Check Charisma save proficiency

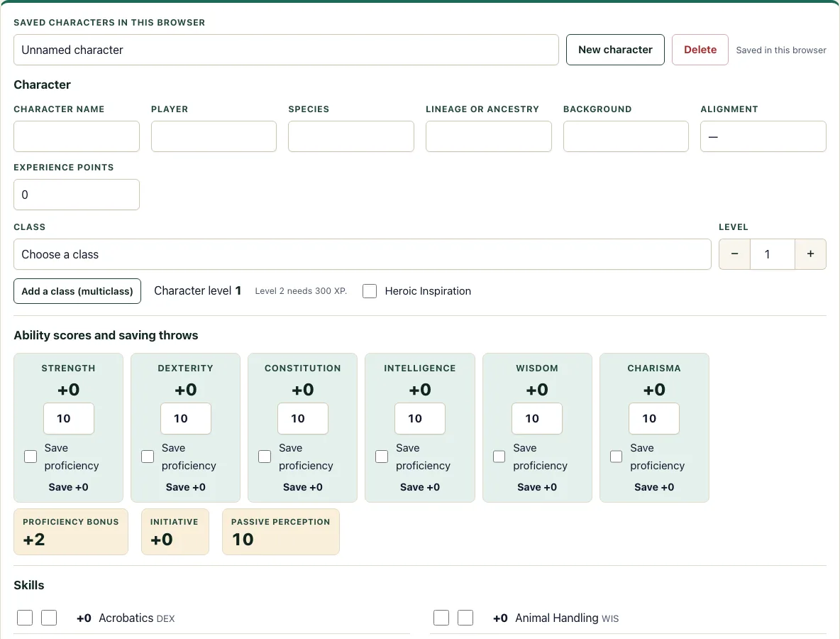tap(616, 457)
